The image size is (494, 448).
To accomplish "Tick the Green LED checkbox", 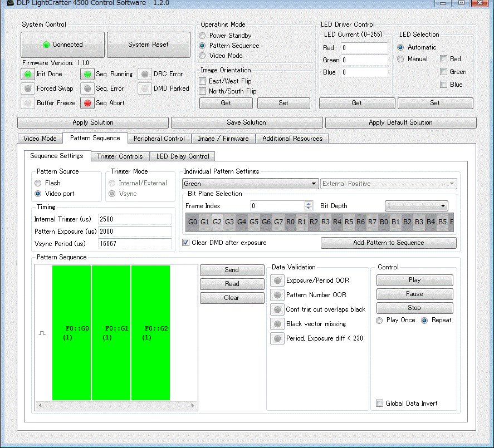I will tap(443, 72).
